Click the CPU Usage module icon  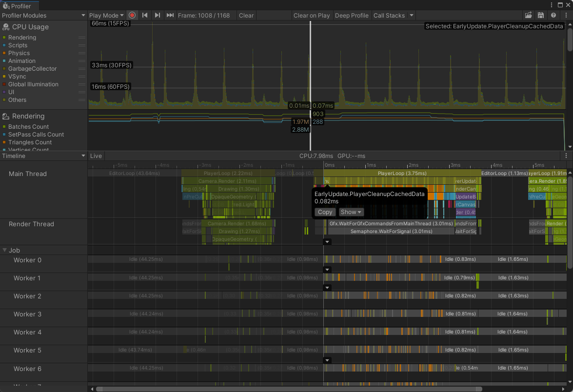6,27
